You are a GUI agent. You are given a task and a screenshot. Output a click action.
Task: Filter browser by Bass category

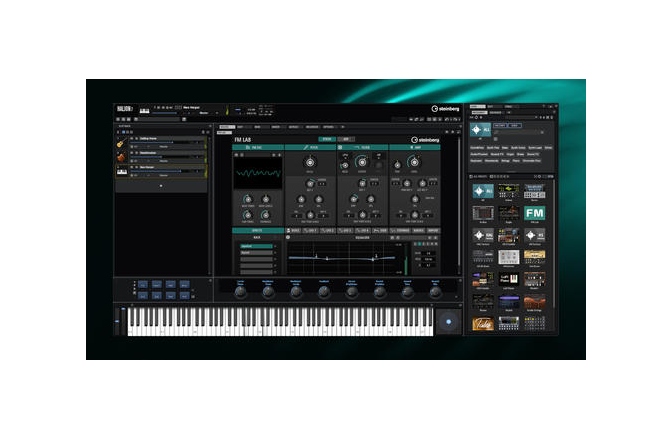click(x=505, y=148)
